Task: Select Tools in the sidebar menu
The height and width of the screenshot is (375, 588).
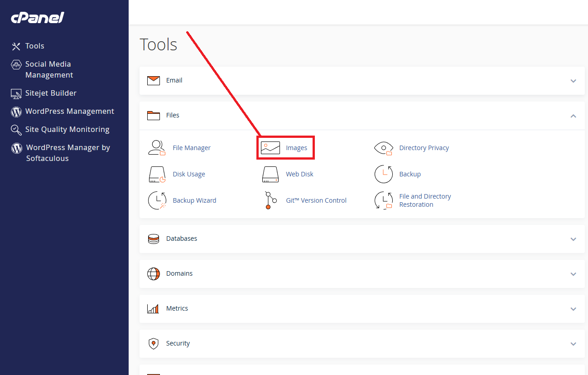Action: point(35,46)
